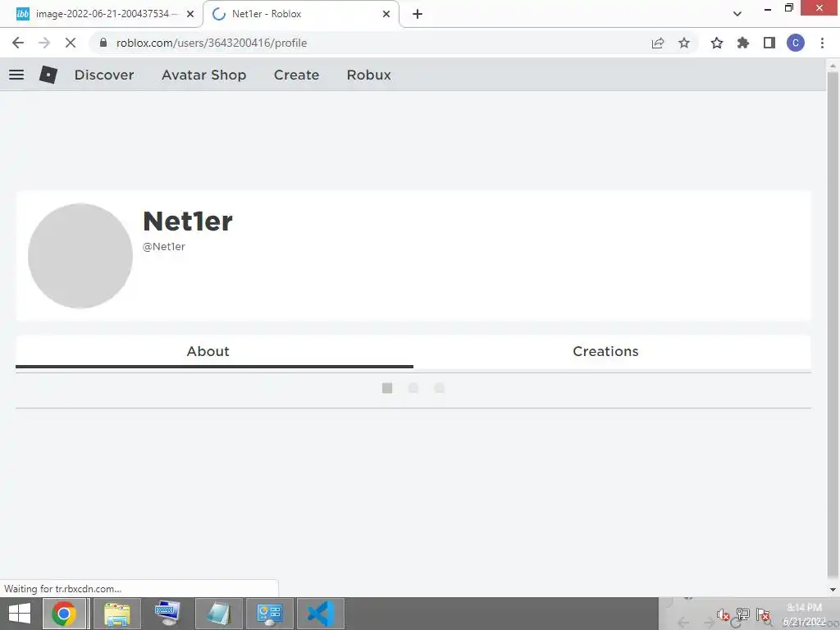840x630 pixels.
Task: Click the @Net1er username text
Action: (164, 246)
